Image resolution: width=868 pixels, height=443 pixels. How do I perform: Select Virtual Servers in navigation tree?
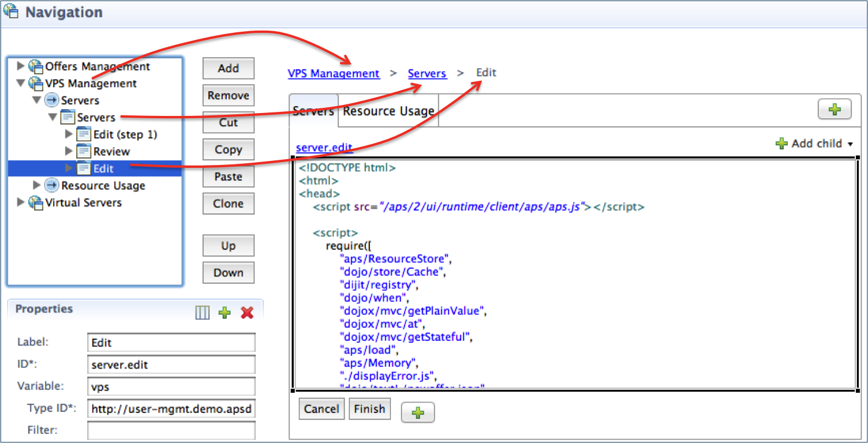(x=83, y=202)
